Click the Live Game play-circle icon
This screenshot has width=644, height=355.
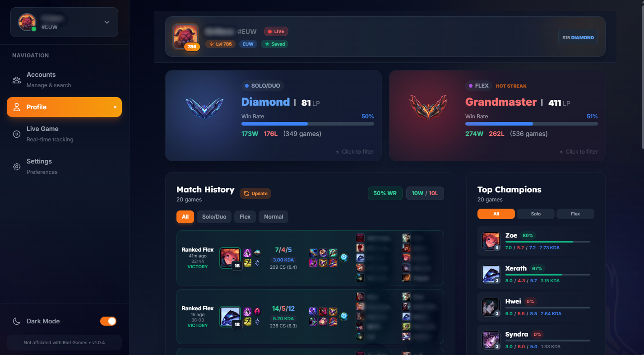pyautogui.click(x=17, y=134)
